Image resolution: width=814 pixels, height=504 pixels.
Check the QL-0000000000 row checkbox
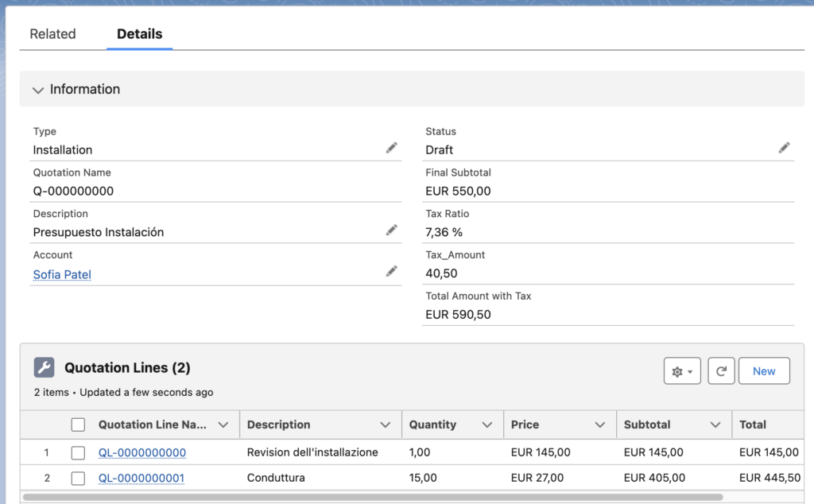(78, 452)
